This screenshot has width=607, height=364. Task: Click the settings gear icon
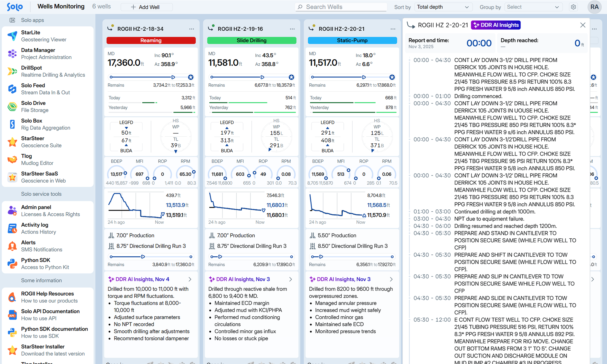click(573, 7)
